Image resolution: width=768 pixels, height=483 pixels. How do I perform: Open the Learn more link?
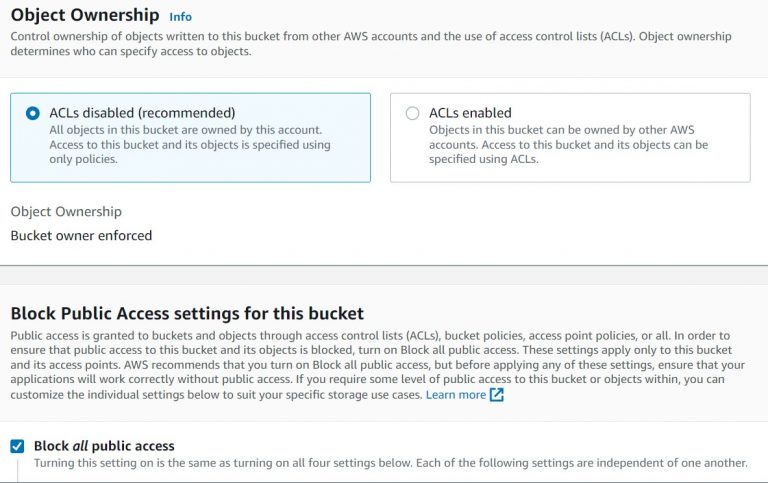click(455, 395)
